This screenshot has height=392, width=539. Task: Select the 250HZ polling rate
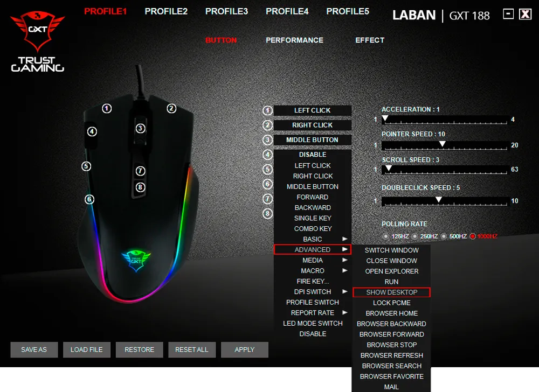pos(415,236)
